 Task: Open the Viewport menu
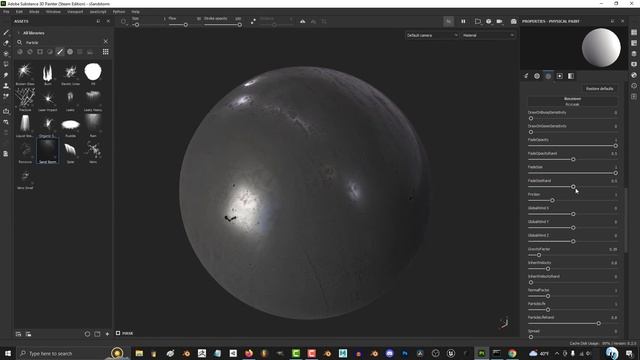point(75,12)
